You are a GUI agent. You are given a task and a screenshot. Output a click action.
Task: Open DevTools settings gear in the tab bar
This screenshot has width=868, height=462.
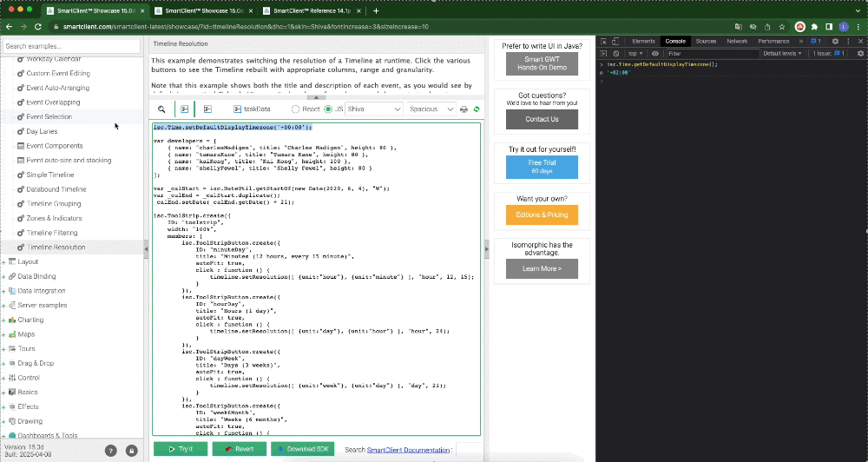tap(835, 41)
